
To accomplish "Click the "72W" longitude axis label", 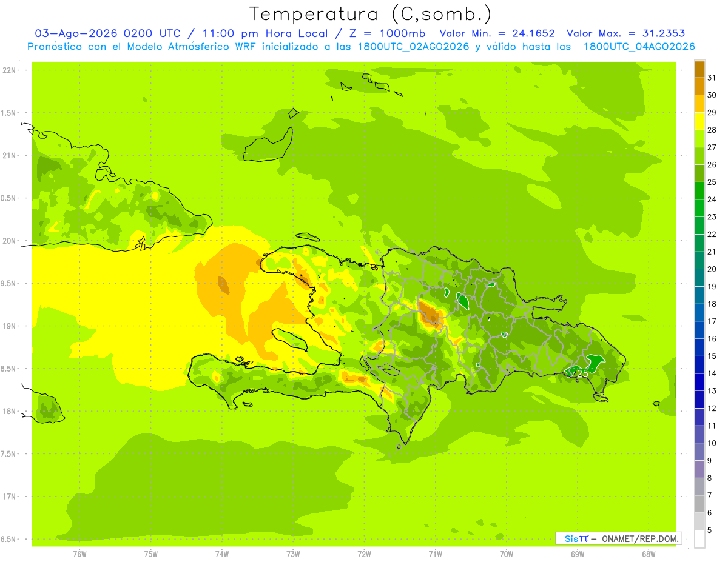I will pyautogui.click(x=364, y=554).
